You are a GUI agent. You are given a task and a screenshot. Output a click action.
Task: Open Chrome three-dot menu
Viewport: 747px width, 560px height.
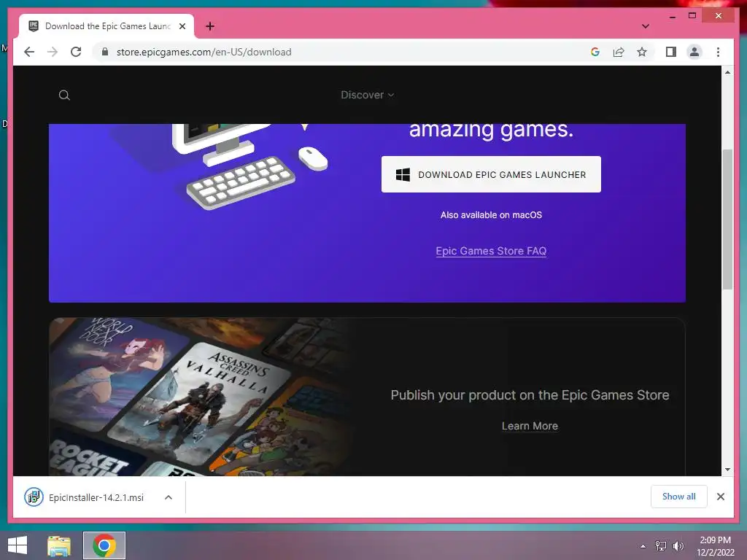tap(718, 52)
